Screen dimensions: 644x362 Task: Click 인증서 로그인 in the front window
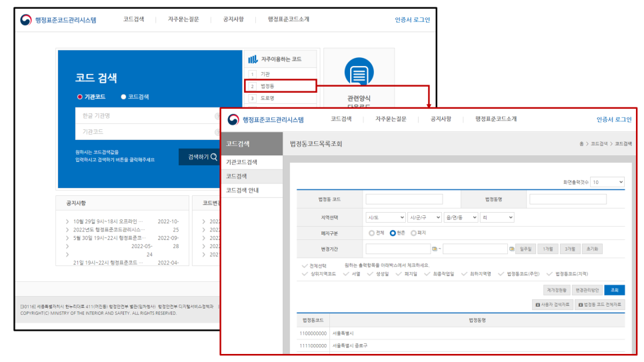coord(614,119)
